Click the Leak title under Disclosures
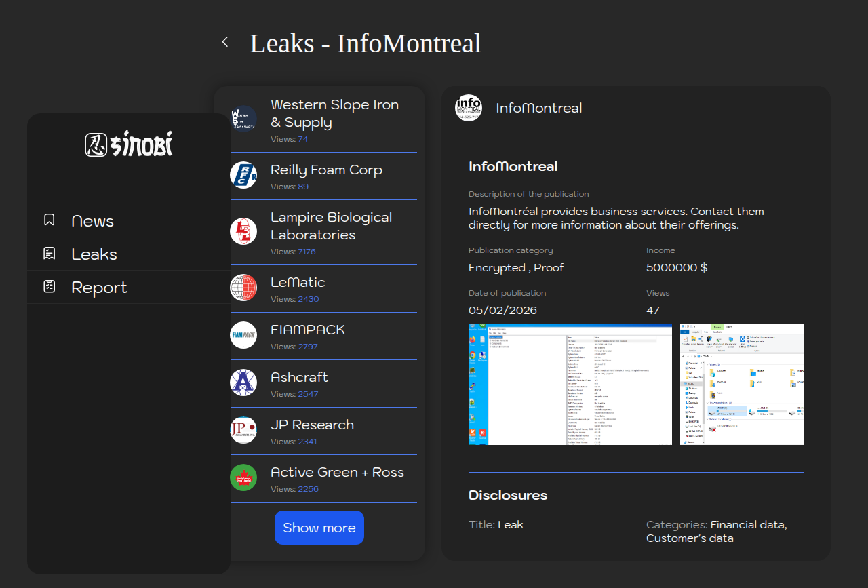The width and height of the screenshot is (868, 588). click(510, 524)
